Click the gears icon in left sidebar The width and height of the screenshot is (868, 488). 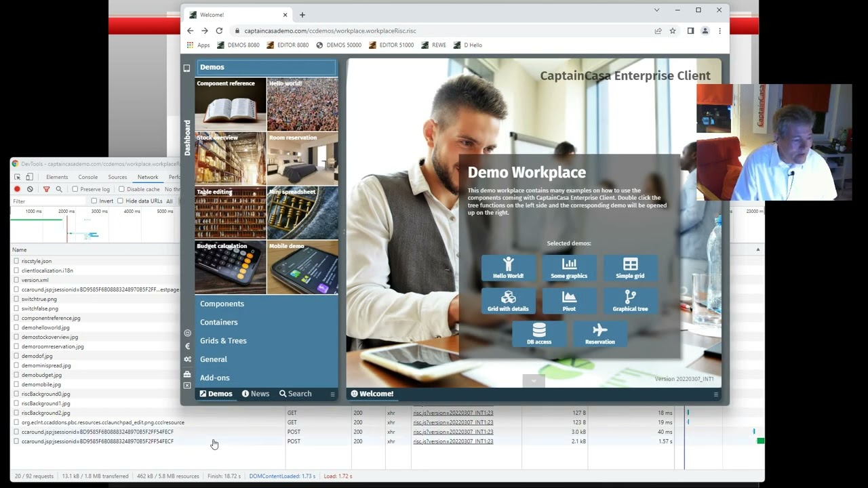[187, 359]
